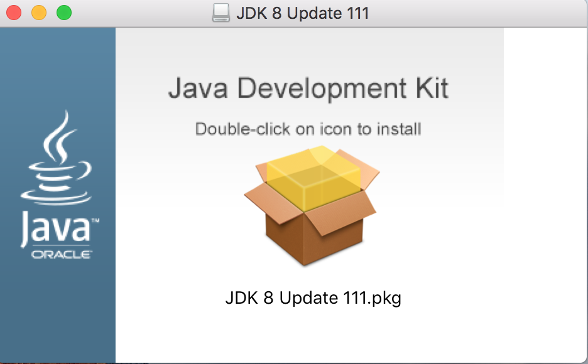The image size is (588, 364).
Task: Close the window with the red button
Action: (x=14, y=13)
